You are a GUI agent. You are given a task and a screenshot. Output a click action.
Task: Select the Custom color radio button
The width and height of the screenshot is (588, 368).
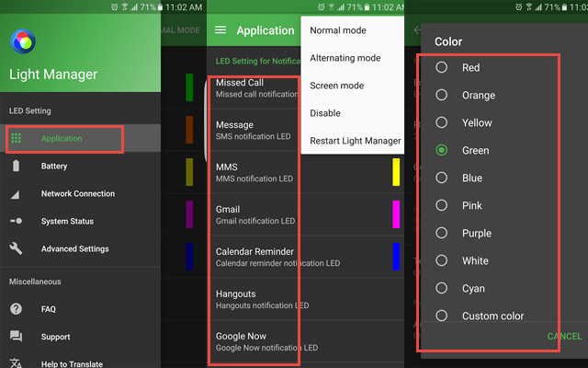point(441,316)
